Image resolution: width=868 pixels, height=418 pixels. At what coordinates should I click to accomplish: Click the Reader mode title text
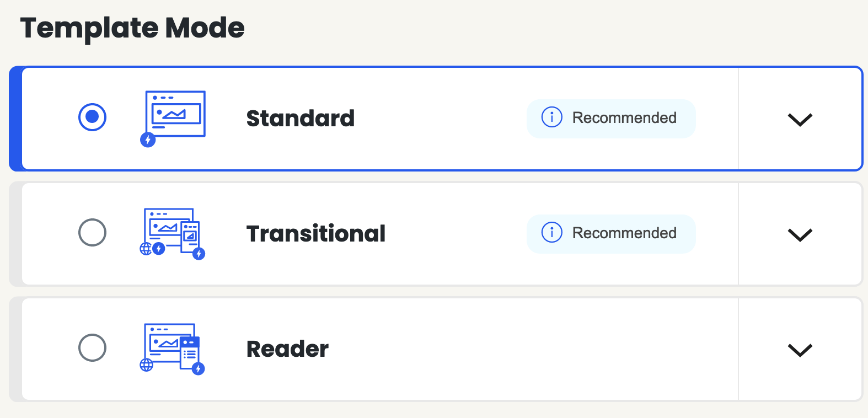[287, 349]
